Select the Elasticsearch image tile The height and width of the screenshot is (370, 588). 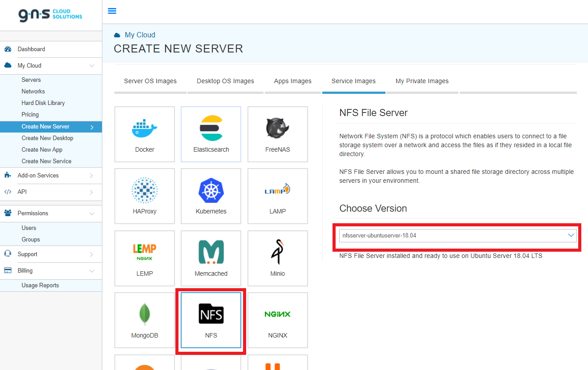tap(211, 134)
